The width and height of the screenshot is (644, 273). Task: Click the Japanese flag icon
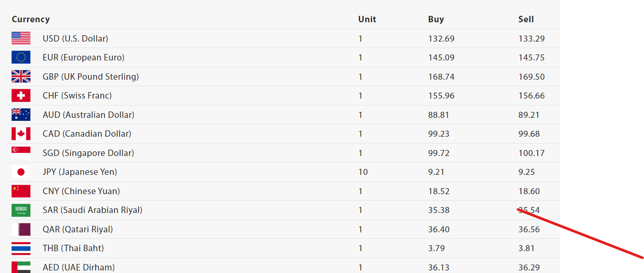pyautogui.click(x=21, y=172)
